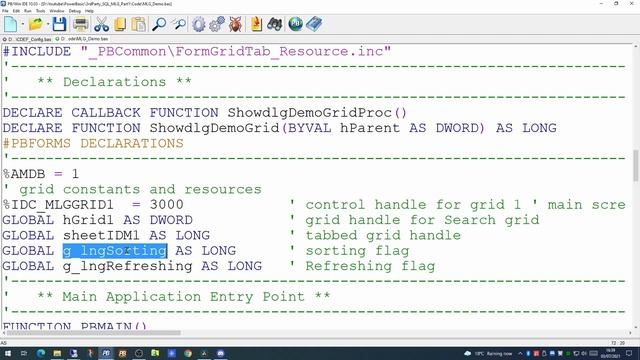
Task: Click the scroll right arrow at bottom
Action: pyautogui.click(x=629, y=333)
